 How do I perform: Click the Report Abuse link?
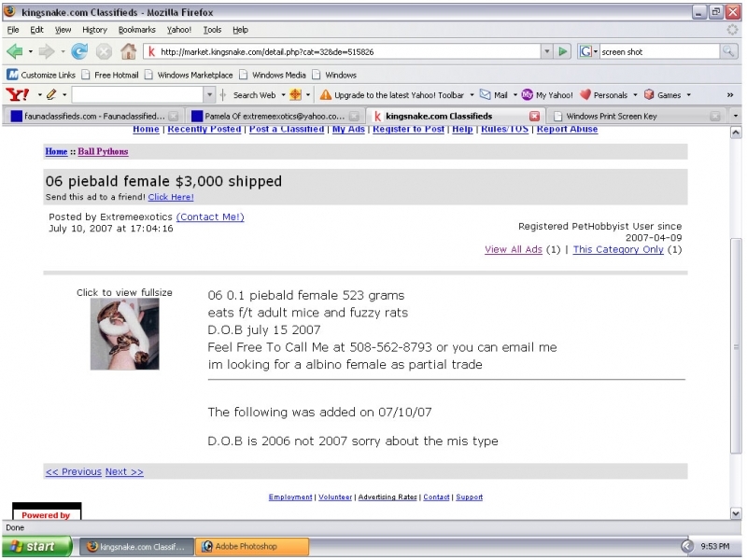pos(567,129)
